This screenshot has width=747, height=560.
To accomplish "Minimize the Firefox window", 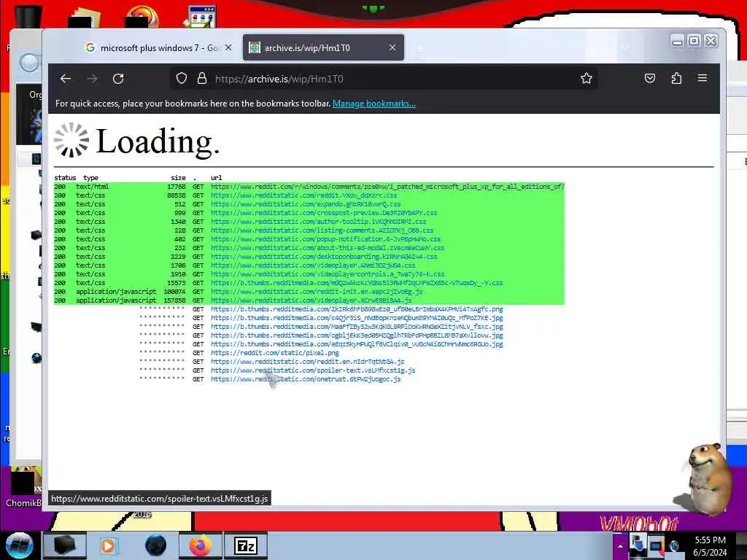I will tap(677, 42).
